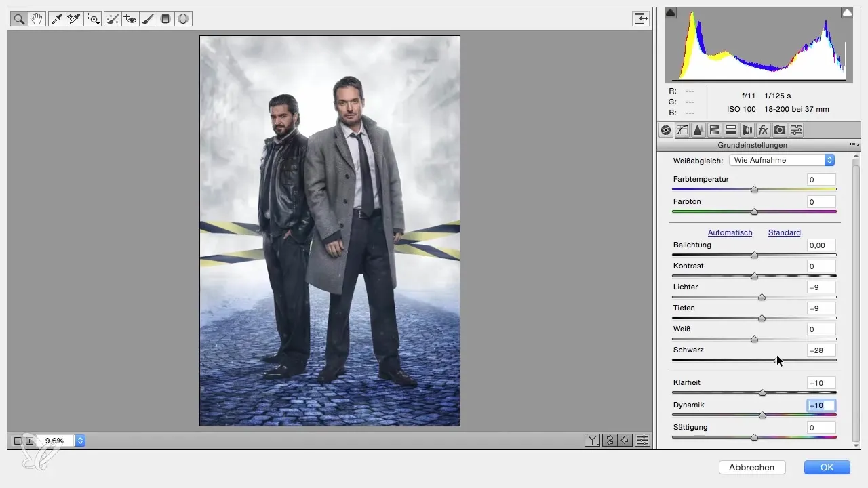Open the Lens Corrections tab

coord(747,130)
